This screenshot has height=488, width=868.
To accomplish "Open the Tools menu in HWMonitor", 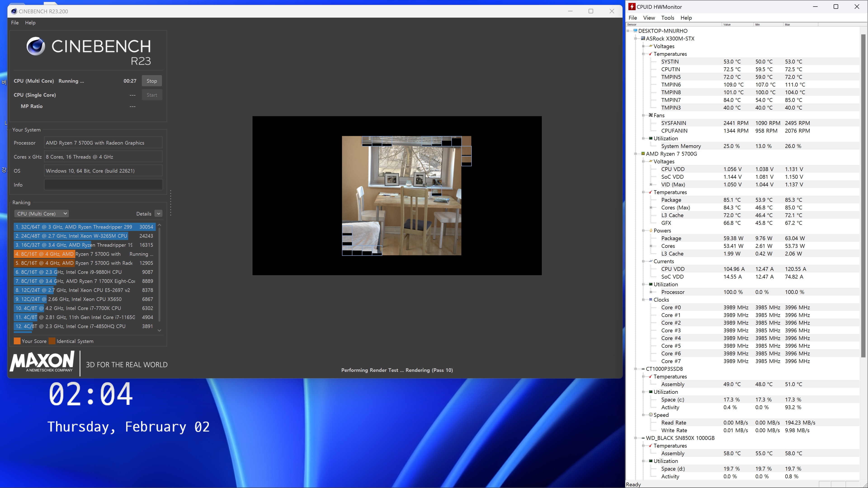I will click(x=667, y=18).
